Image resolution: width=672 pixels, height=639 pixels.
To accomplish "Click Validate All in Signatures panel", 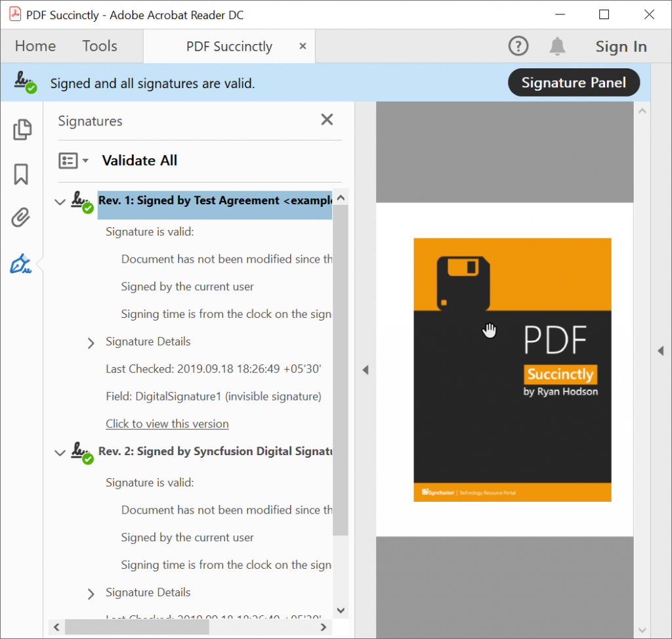I will [x=139, y=161].
